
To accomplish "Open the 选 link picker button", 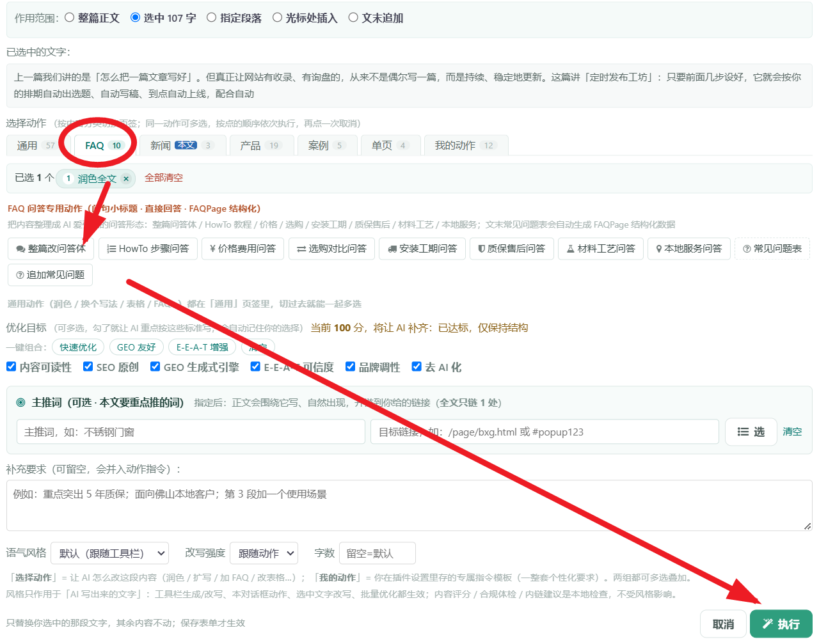I will pyautogui.click(x=751, y=432).
